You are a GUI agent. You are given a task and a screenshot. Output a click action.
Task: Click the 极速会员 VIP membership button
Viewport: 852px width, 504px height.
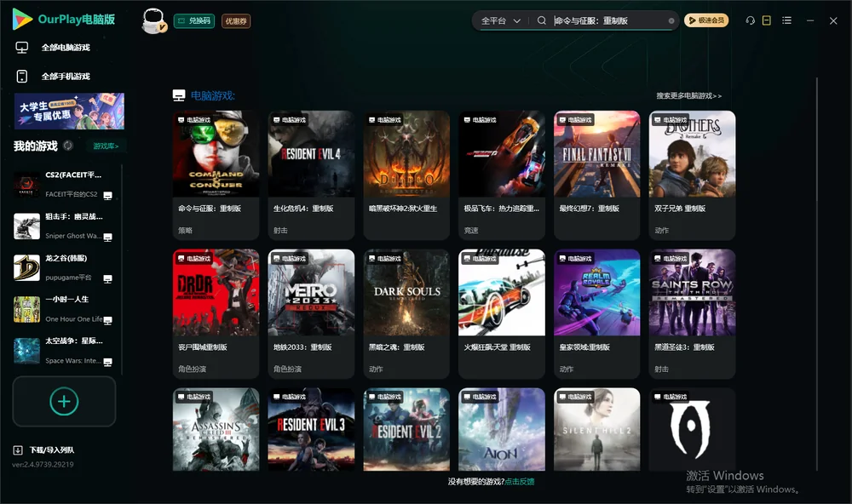point(706,20)
